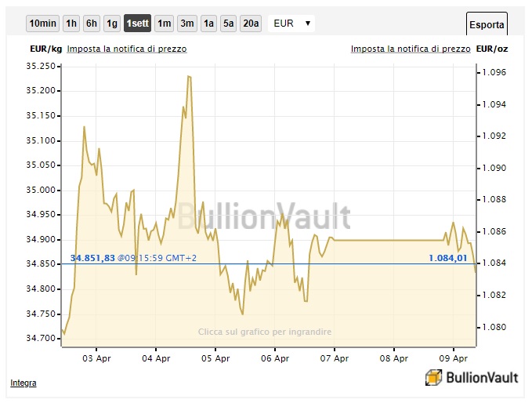The width and height of the screenshot is (532, 403).
Task: Open the EUR currency dropdown
Action: [291, 24]
